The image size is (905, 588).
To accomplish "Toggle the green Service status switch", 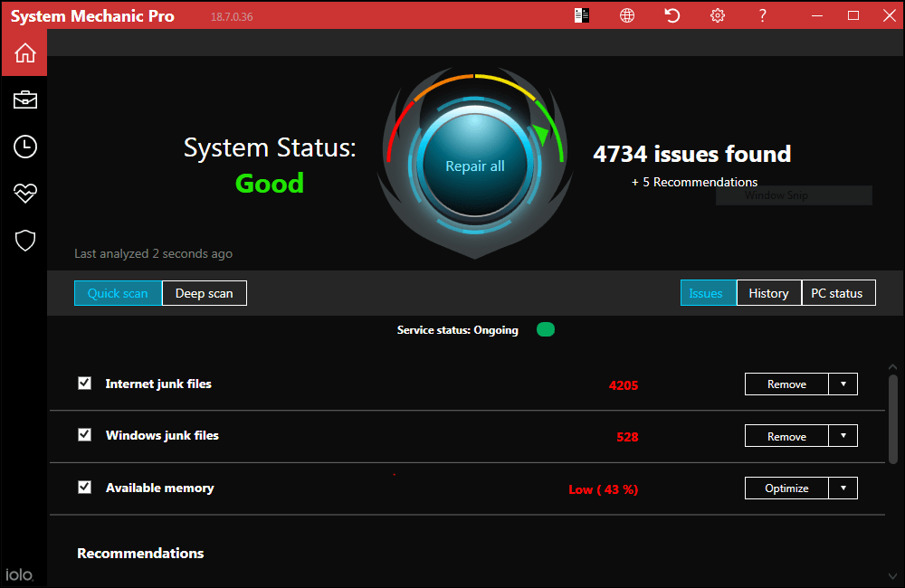I will [x=546, y=329].
